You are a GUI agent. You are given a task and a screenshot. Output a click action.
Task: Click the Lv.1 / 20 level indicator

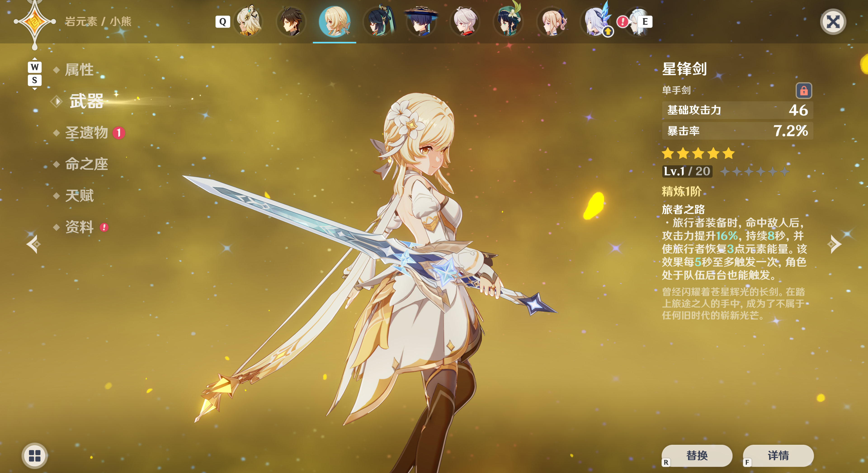click(x=687, y=171)
